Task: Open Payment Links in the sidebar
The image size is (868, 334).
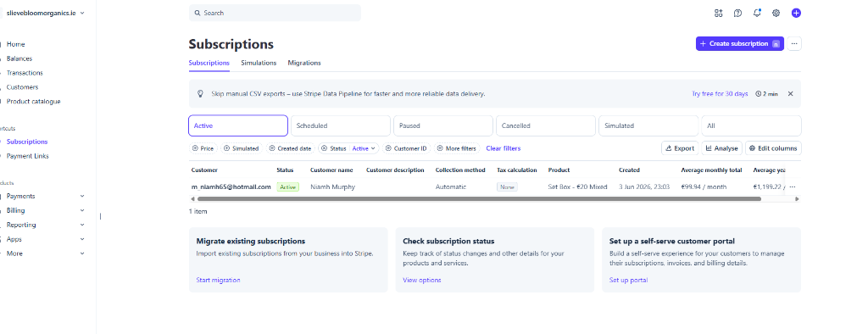Action: click(28, 156)
